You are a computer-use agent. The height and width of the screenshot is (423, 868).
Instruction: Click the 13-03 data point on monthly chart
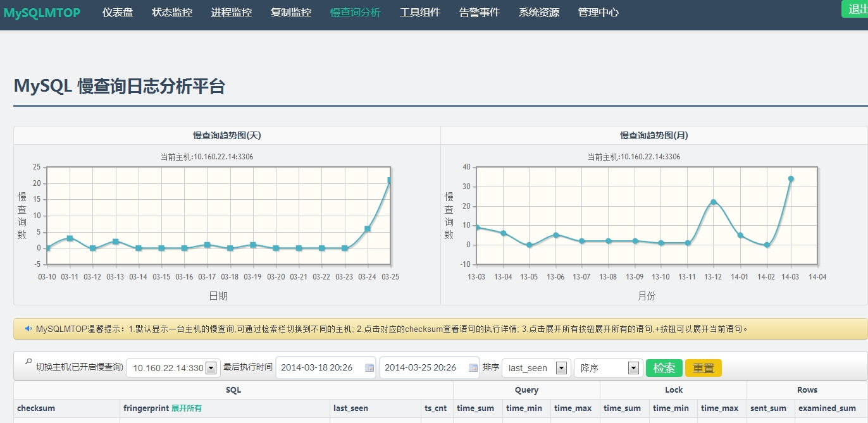click(x=476, y=228)
